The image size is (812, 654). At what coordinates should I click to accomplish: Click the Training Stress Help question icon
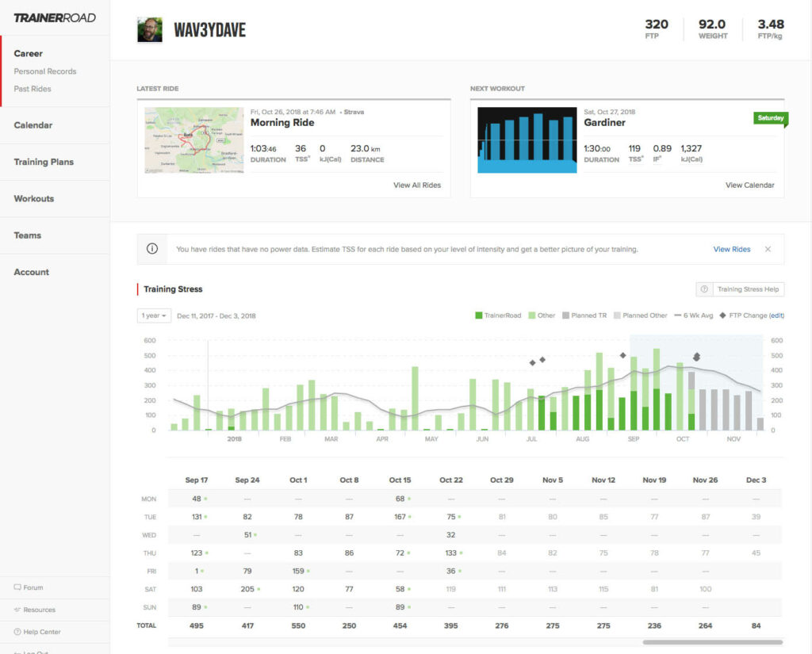[x=704, y=289]
